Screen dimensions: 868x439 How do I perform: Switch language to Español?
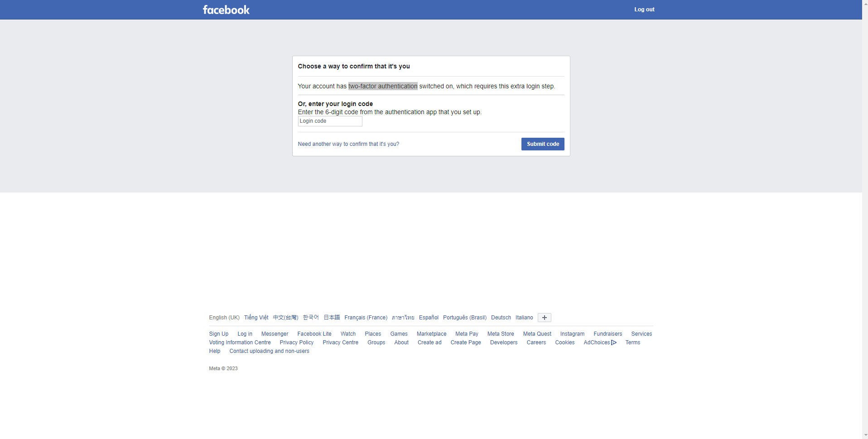(x=429, y=318)
